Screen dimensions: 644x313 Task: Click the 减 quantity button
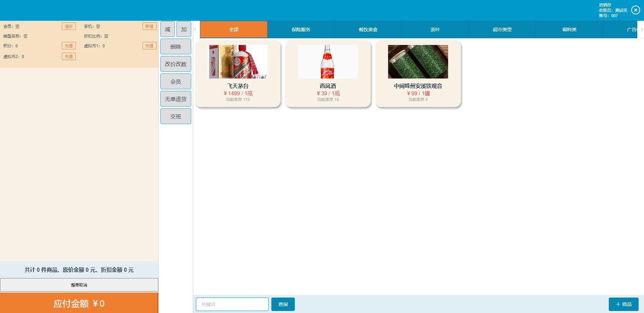167,29
